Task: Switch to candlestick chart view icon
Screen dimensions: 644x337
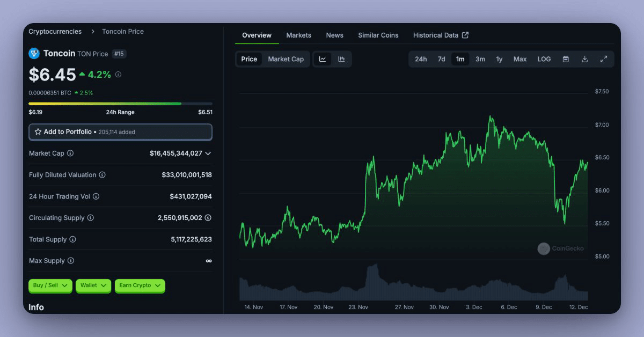Action: [341, 59]
